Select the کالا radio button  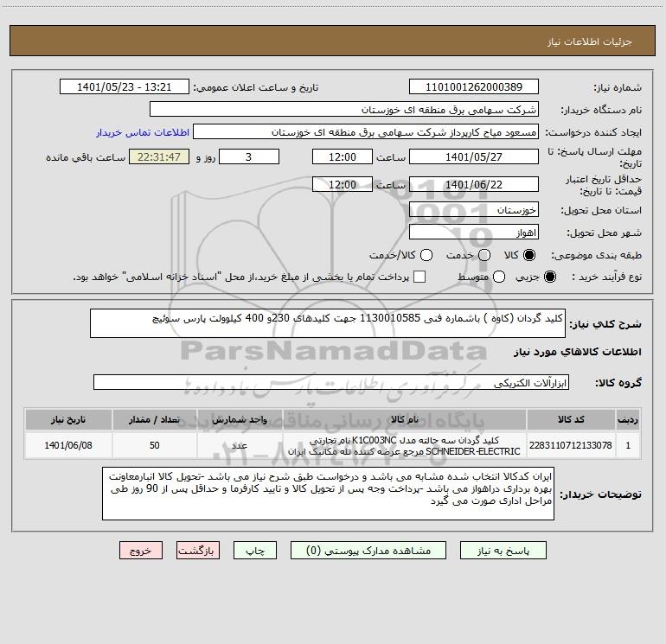529,255
